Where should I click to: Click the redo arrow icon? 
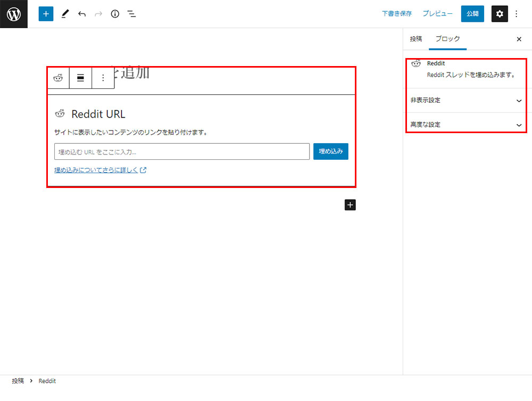click(x=98, y=14)
